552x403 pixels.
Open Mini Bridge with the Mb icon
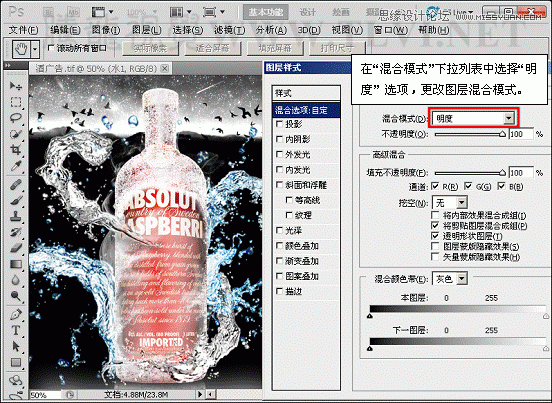coord(74,13)
